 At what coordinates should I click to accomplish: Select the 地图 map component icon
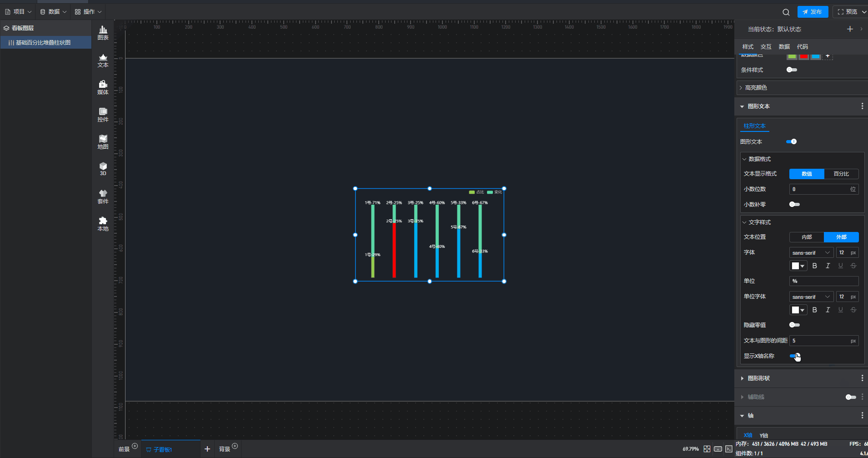click(103, 141)
